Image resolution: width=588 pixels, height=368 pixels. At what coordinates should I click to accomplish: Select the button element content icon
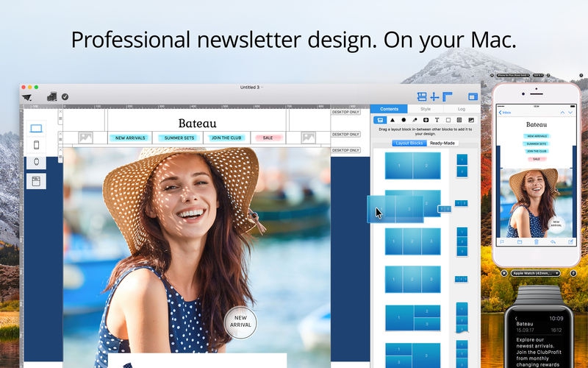tap(426, 120)
